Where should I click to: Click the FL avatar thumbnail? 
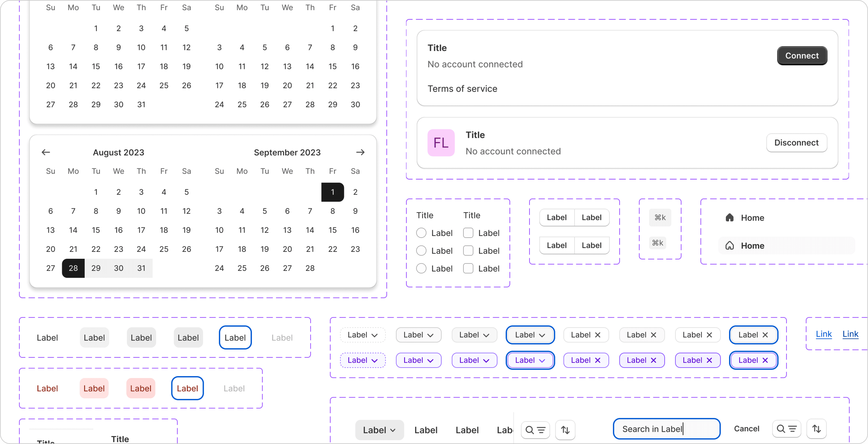click(441, 143)
